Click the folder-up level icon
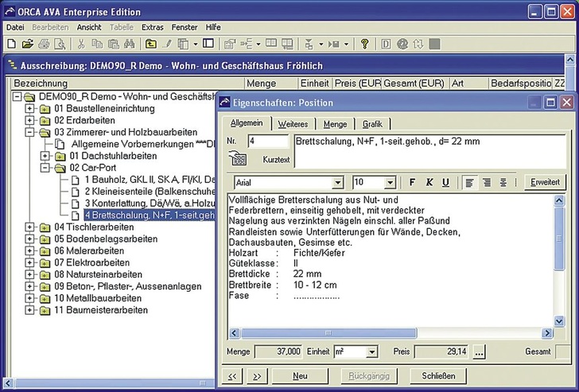Viewport: 579px width, 392px height. (150, 44)
